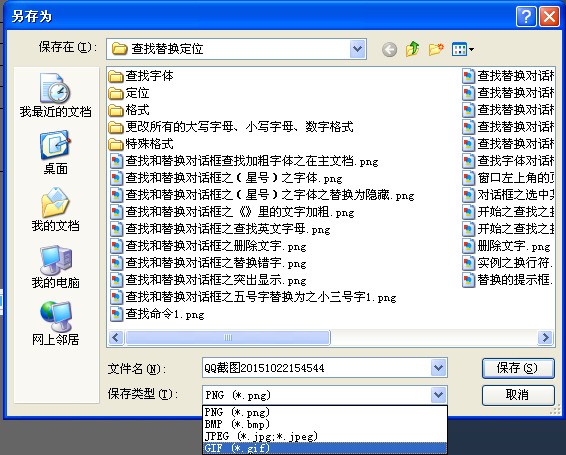The image size is (566, 455).
Task: Open 我最近的文档 recent documents shortcut
Action: point(55,95)
